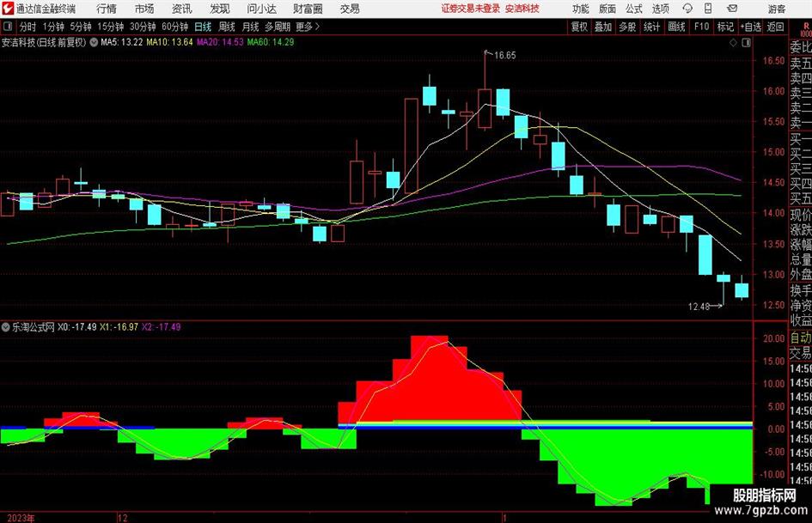This screenshot has height=523, width=812.
Task: Click the 20.00 indicator axis label
Action: 773,338
